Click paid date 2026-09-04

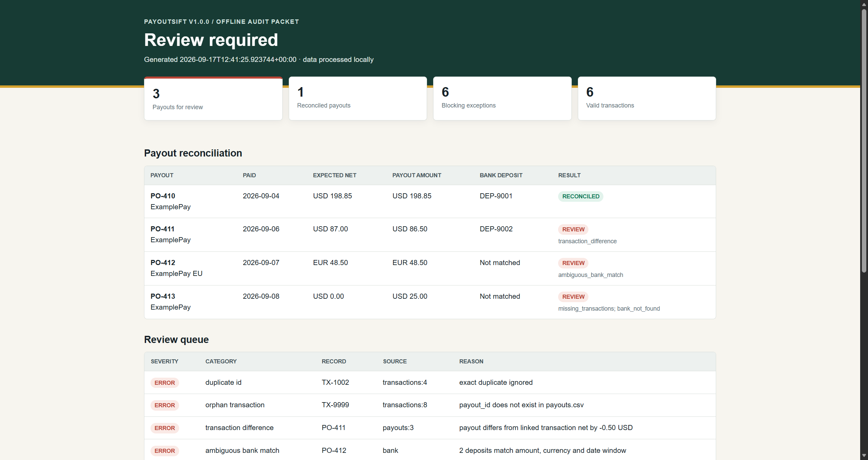tap(261, 196)
